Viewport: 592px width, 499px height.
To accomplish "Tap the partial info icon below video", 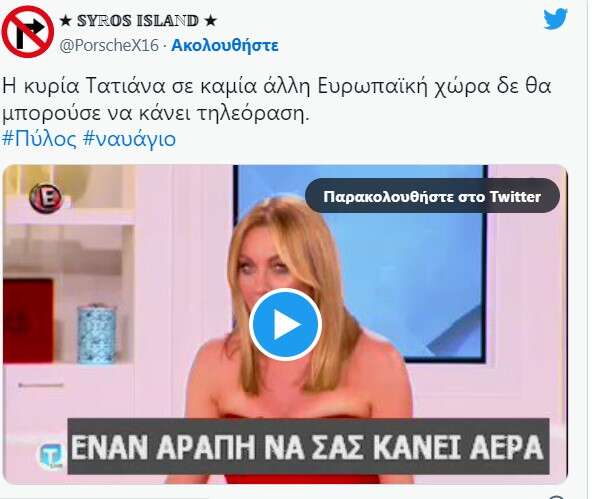I will [x=557, y=496].
